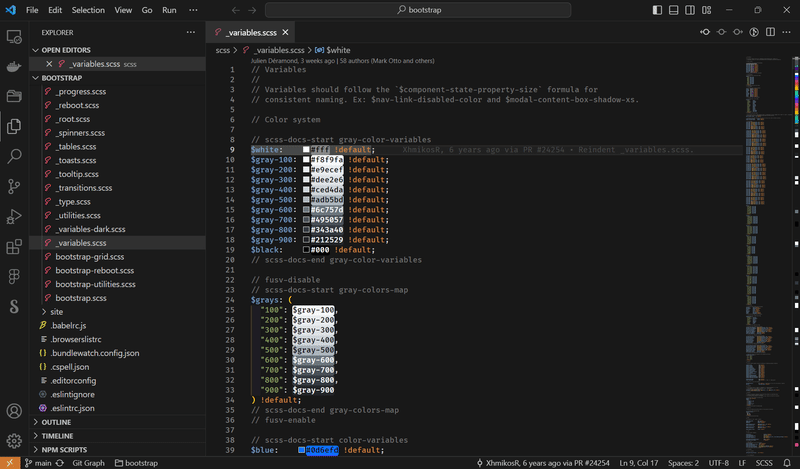This screenshot has width=800, height=469.
Task: Close the _variables.scss editor tab
Action: click(285, 32)
